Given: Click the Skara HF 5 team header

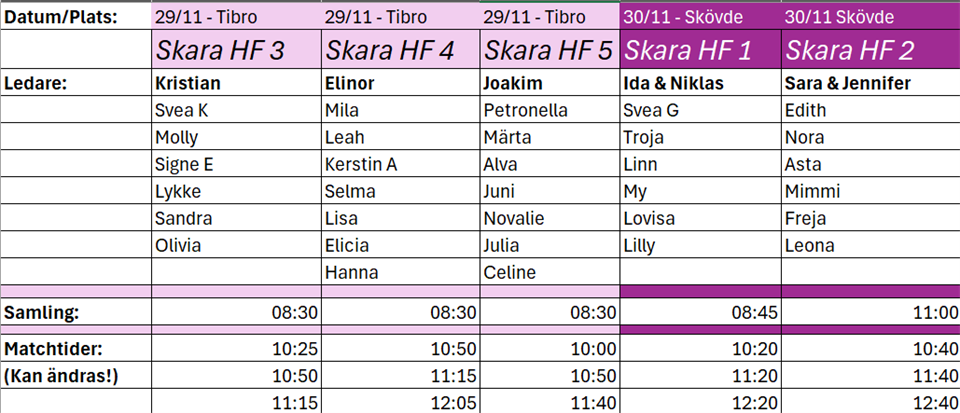Looking at the screenshot, I should (550, 50).
